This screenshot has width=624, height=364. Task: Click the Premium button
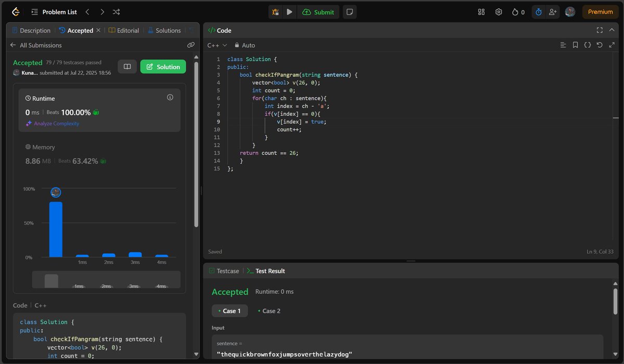click(x=601, y=12)
